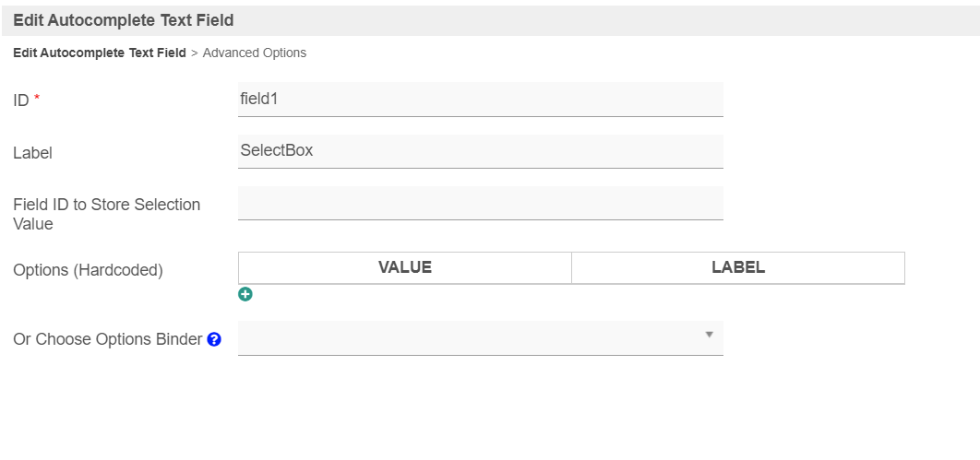The image size is (980, 460).
Task: Click the ID field label text
Action: (x=21, y=100)
